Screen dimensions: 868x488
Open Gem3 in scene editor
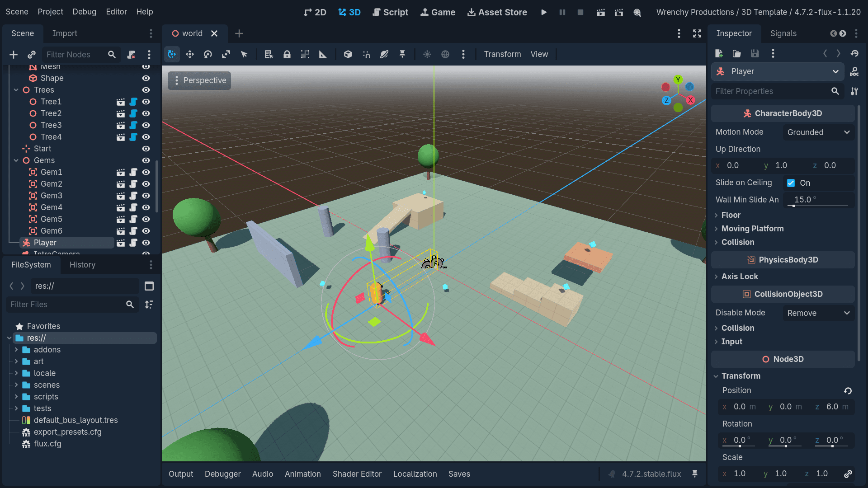(120, 196)
